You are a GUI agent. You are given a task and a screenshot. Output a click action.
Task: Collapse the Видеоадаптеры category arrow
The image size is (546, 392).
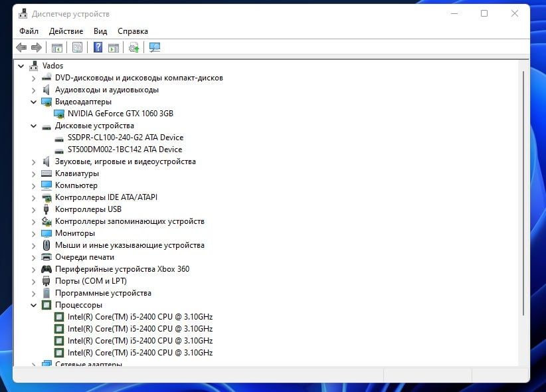tap(33, 102)
